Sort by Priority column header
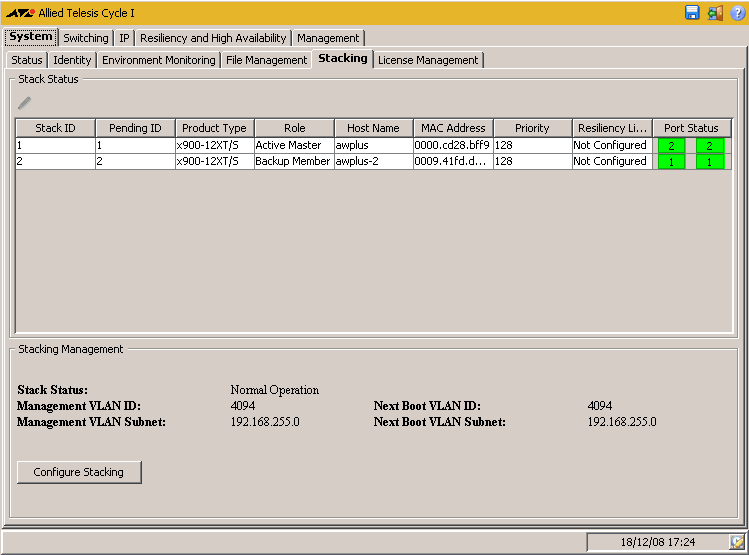The height and width of the screenshot is (555, 749). [x=533, y=128]
